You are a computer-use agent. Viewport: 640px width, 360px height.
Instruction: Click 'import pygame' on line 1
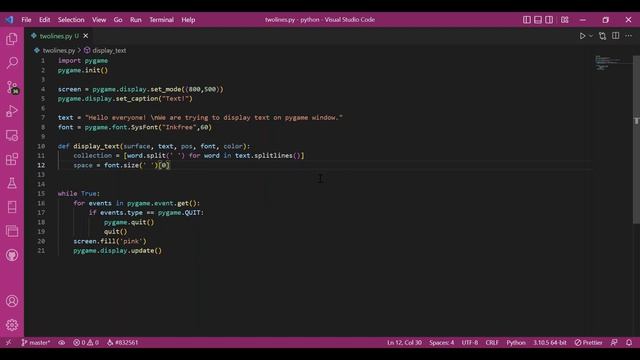[83, 60]
